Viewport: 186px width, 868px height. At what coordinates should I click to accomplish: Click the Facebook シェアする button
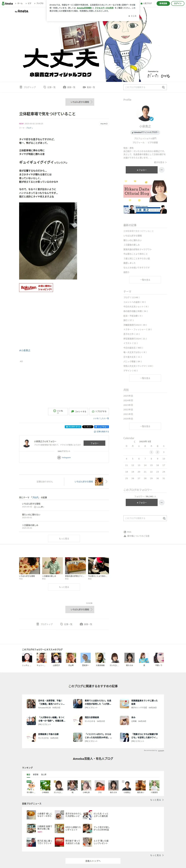101,427
